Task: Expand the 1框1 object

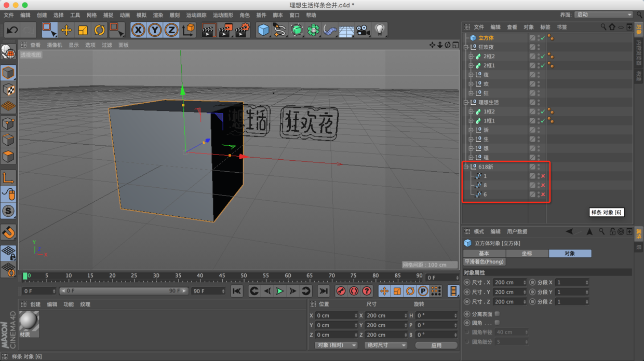Action: 471,121
